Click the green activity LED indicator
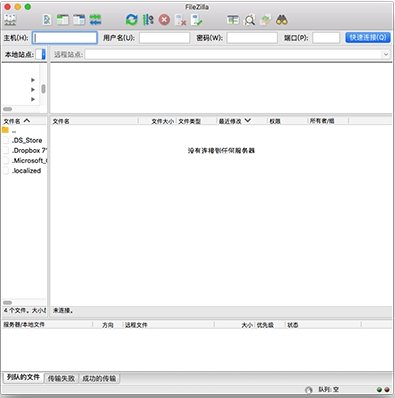The image size is (395, 398). coord(379,390)
